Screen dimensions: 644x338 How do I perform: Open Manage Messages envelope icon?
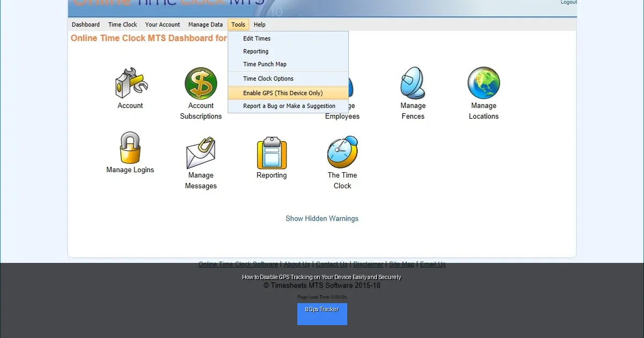point(201,153)
